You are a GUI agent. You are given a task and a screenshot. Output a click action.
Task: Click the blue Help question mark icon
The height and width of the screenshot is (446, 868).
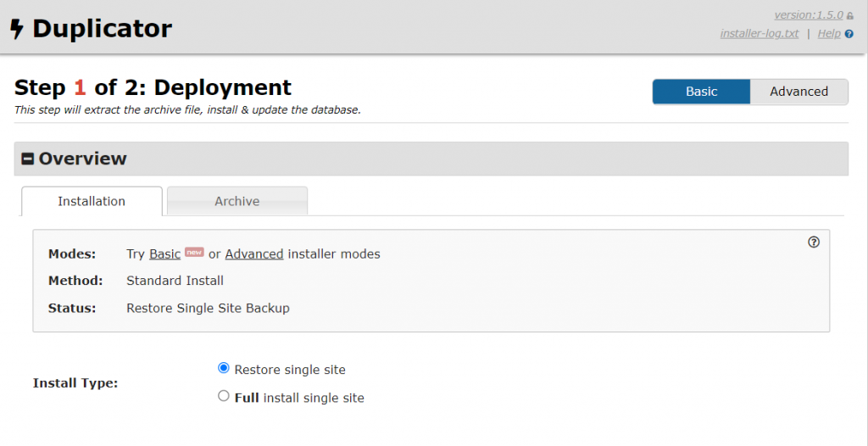click(x=849, y=34)
